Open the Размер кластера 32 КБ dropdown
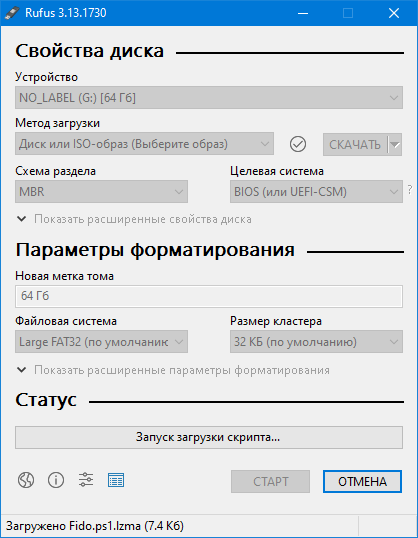418x538 pixels. tap(316, 342)
